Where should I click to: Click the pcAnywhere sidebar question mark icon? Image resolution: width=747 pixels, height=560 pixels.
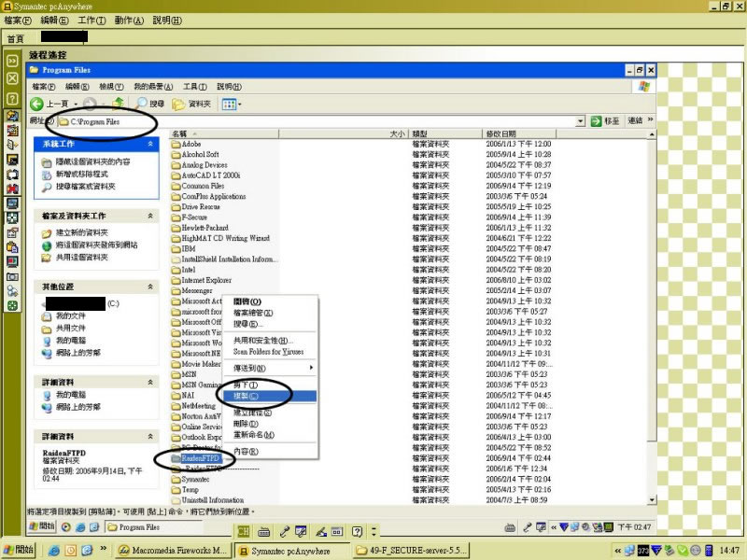pos(12,99)
